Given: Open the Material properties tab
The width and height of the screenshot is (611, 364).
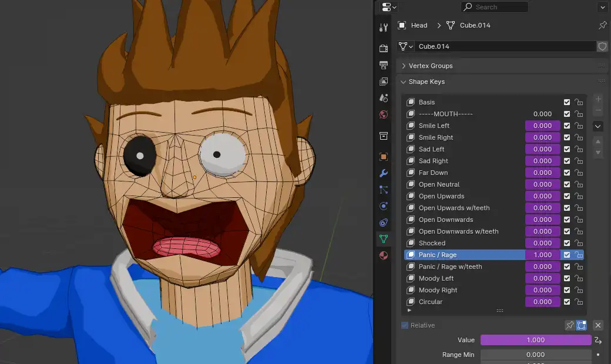Looking at the screenshot, I should (x=384, y=255).
